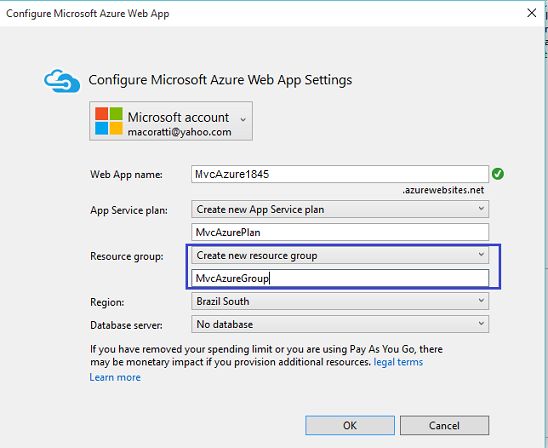
Task: Open the Microsoft account selector dropdown
Action: click(171, 121)
